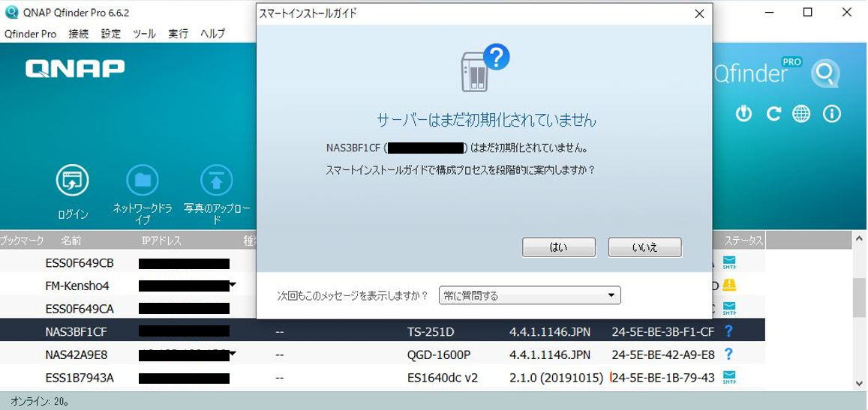Click the warning status icon for FM-Kensho4
Screen dimensions: 868x410
click(x=728, y=286)
